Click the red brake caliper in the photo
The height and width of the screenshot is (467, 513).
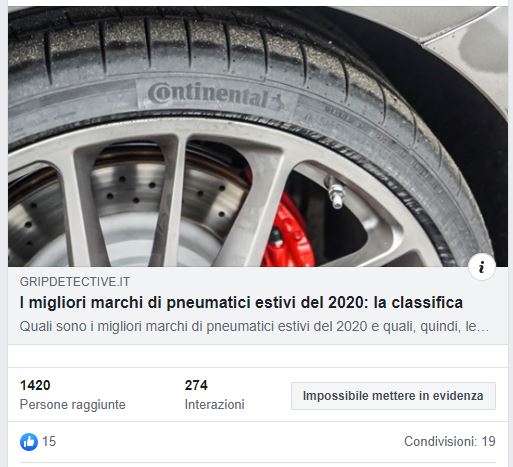point(287,230)
